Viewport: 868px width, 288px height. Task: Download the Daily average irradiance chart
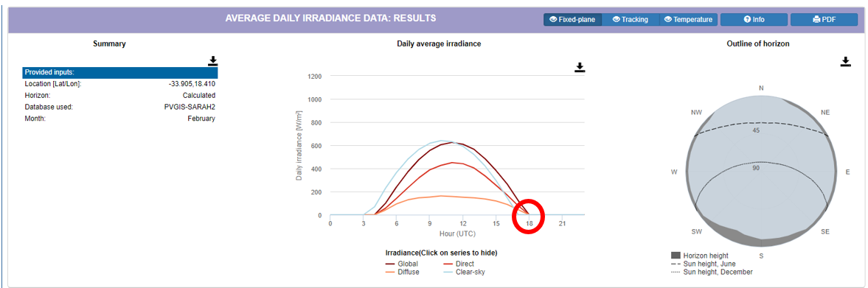580,67
